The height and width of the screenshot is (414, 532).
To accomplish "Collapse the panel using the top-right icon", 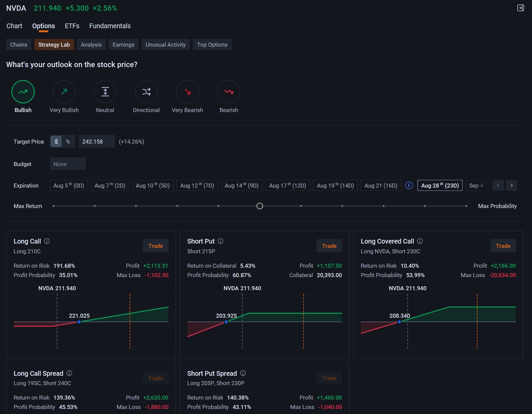I will pyautogui.click(x=521, y=8).
